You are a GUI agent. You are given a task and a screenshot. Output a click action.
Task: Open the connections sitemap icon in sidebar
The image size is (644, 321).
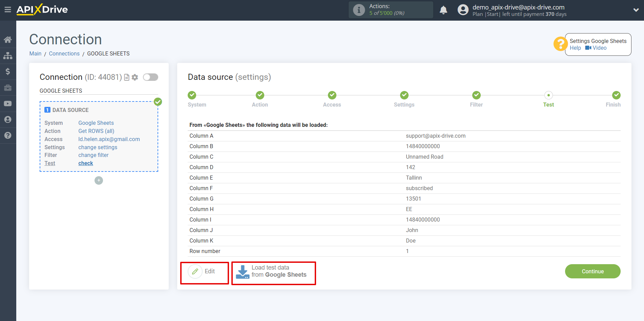click(x=8, y=55)
